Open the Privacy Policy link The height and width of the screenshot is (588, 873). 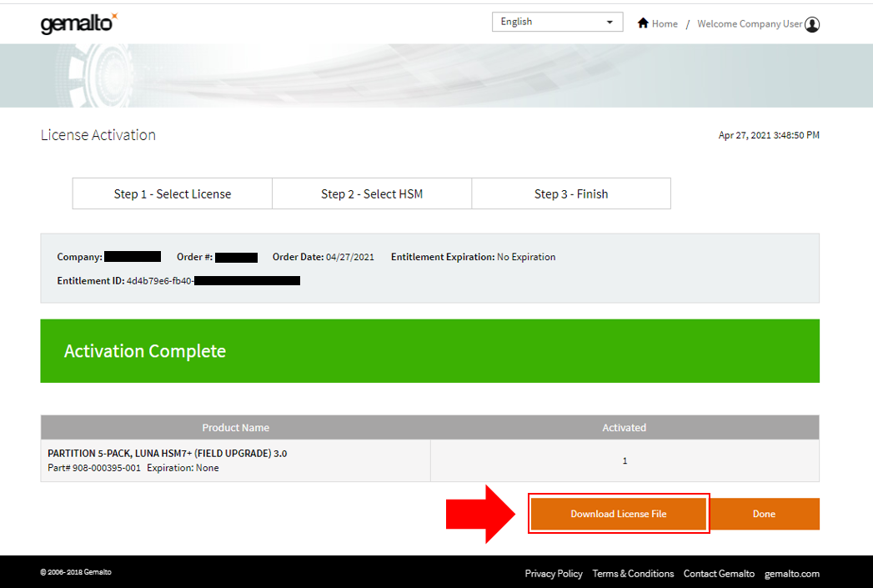point(554,574)
